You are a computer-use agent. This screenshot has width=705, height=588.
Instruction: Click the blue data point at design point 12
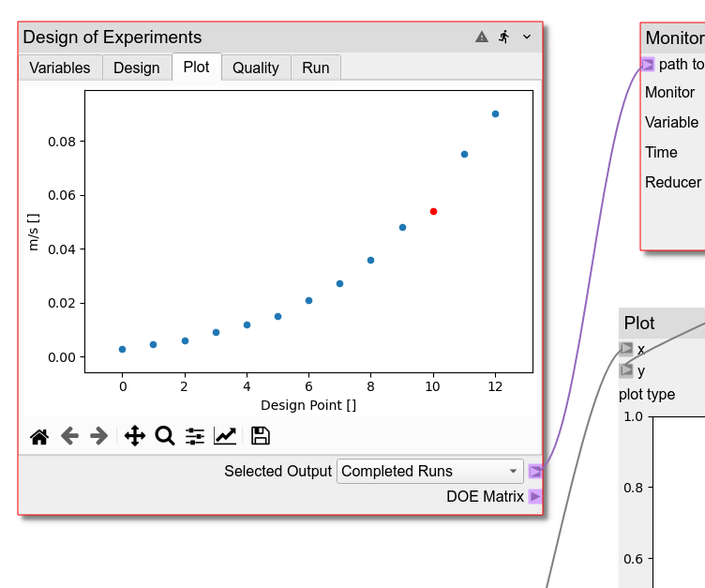tap(496, 113)
